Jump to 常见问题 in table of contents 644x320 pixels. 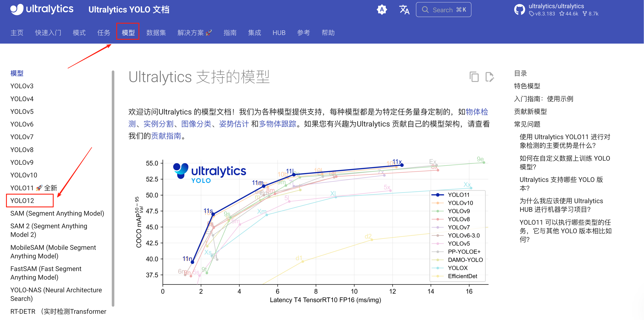527,124
